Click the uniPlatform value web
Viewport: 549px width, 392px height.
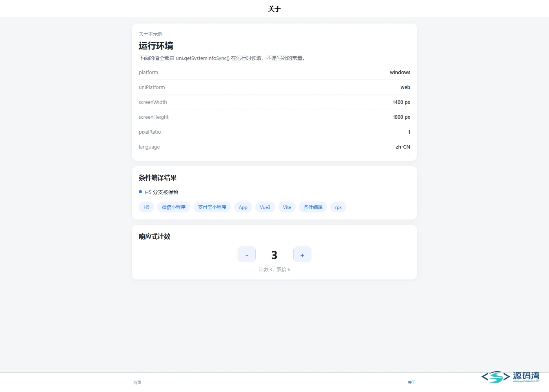405,87
